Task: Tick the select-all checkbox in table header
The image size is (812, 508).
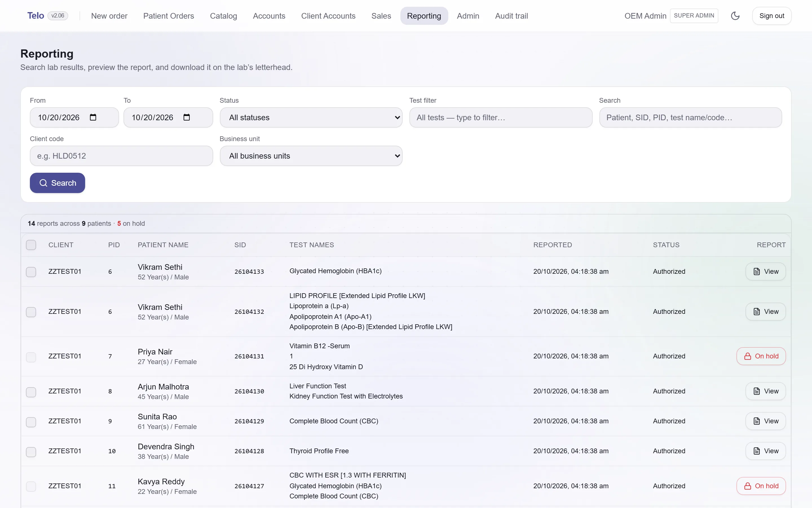Action: 31,245
